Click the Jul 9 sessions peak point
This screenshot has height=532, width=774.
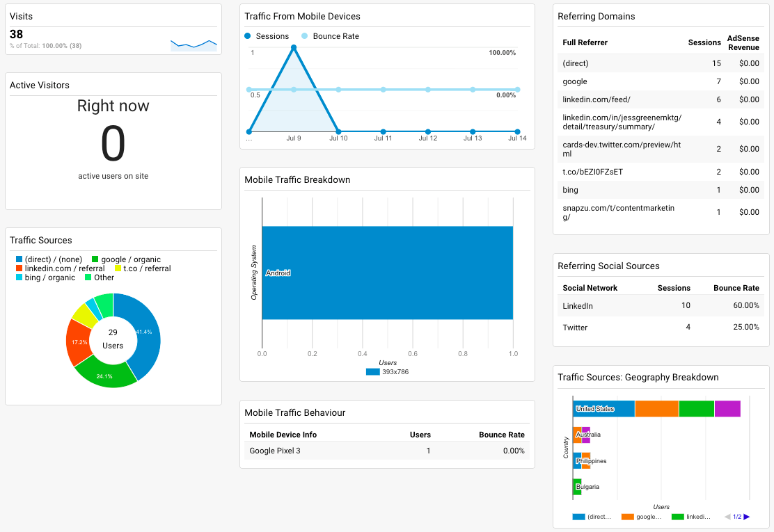click(x=294, y=48)
